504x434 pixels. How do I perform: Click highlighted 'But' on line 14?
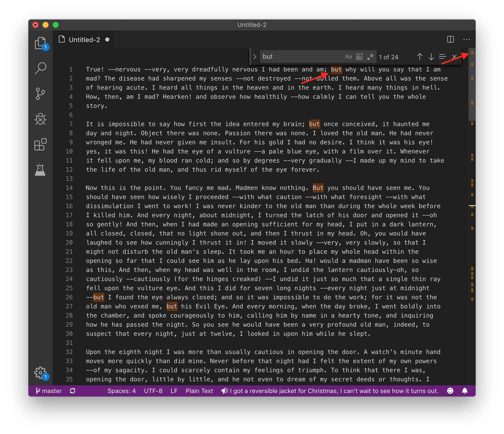coord(318,188)
